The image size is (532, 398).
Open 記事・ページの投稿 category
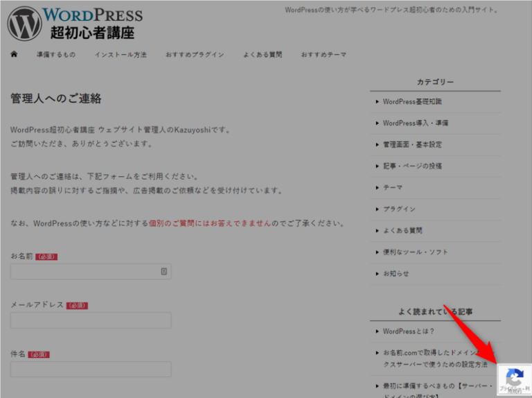412,166
